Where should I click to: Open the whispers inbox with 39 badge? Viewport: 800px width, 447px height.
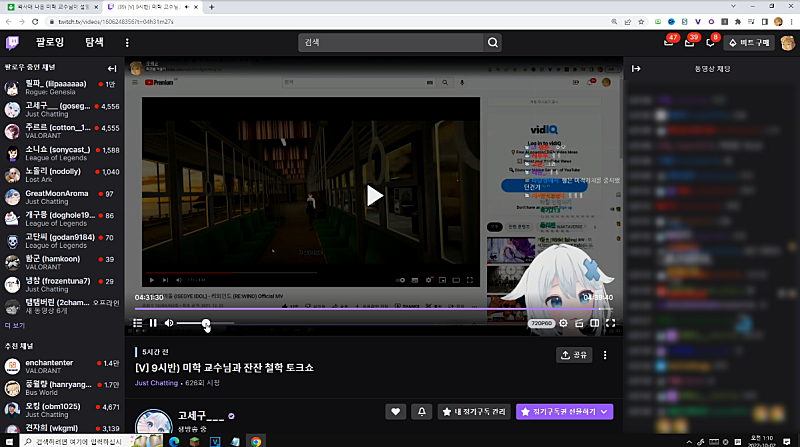tap(689, 42)
